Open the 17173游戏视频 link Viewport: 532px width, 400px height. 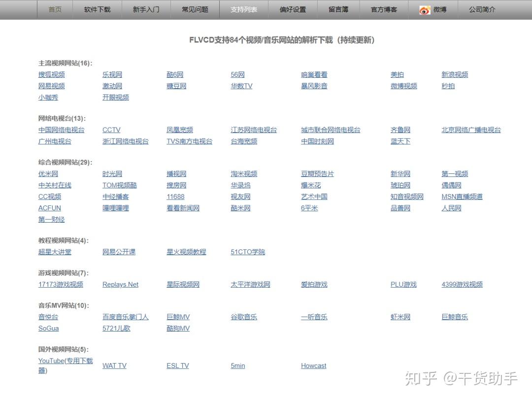61,285
